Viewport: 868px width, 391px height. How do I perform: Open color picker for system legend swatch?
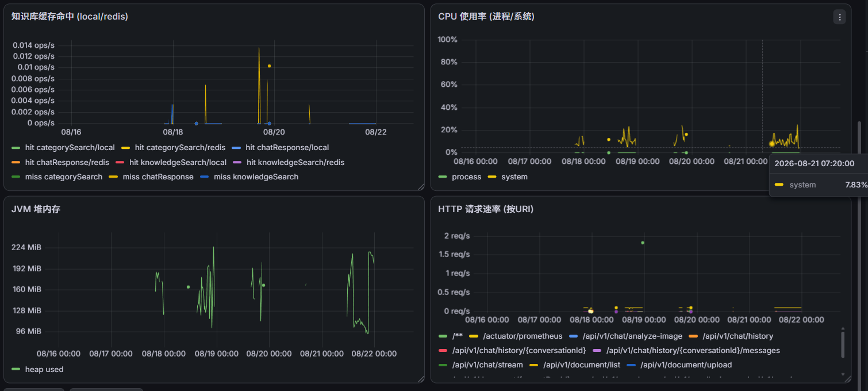click(x=491, y=177)
